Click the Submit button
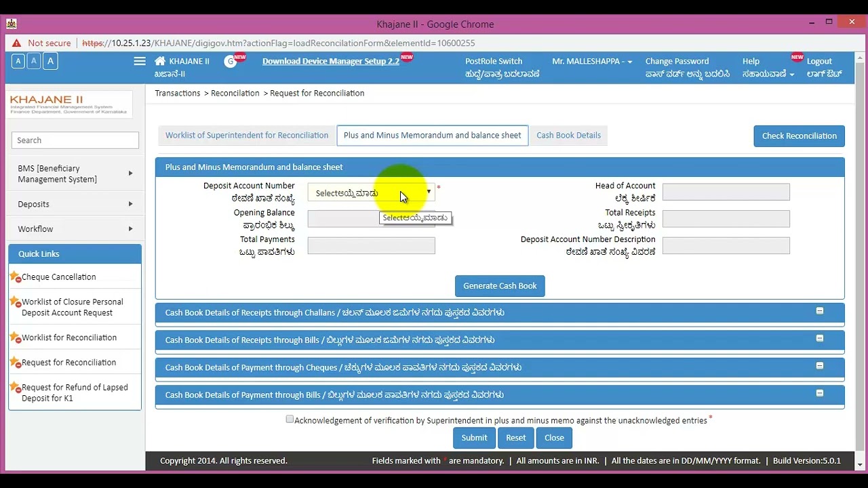 474,438
